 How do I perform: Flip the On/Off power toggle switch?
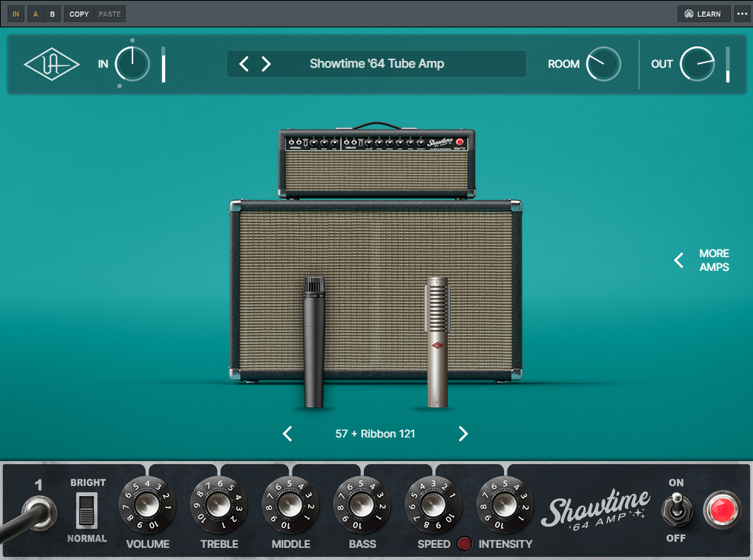coord(676,508)
